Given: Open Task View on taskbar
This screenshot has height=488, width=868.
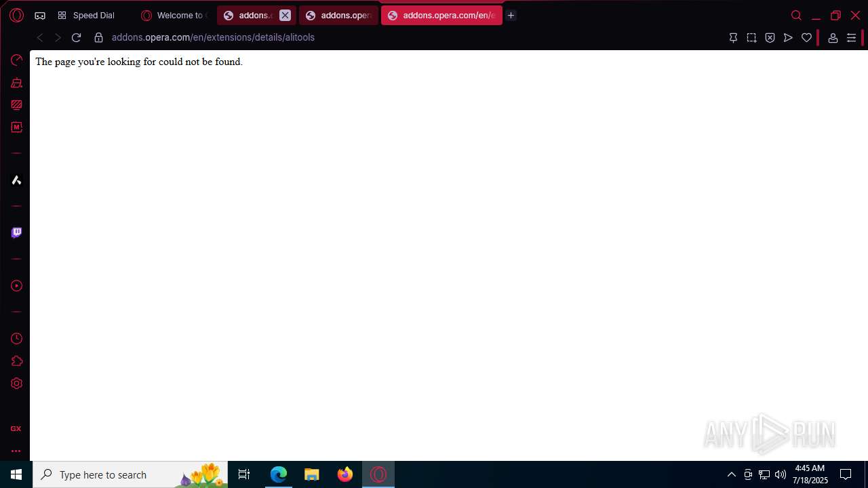Looking at the screenshot, I should click(x=244, y=474).
